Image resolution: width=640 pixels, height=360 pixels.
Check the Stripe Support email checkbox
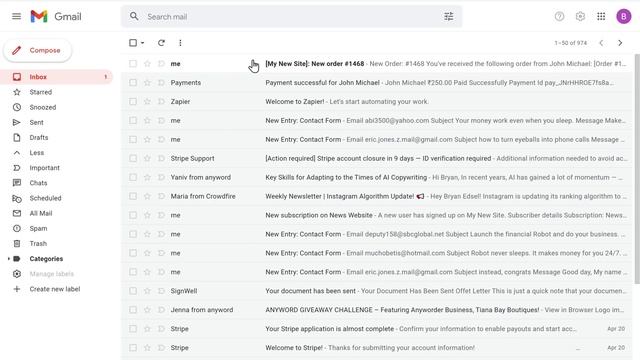[133, 158]
